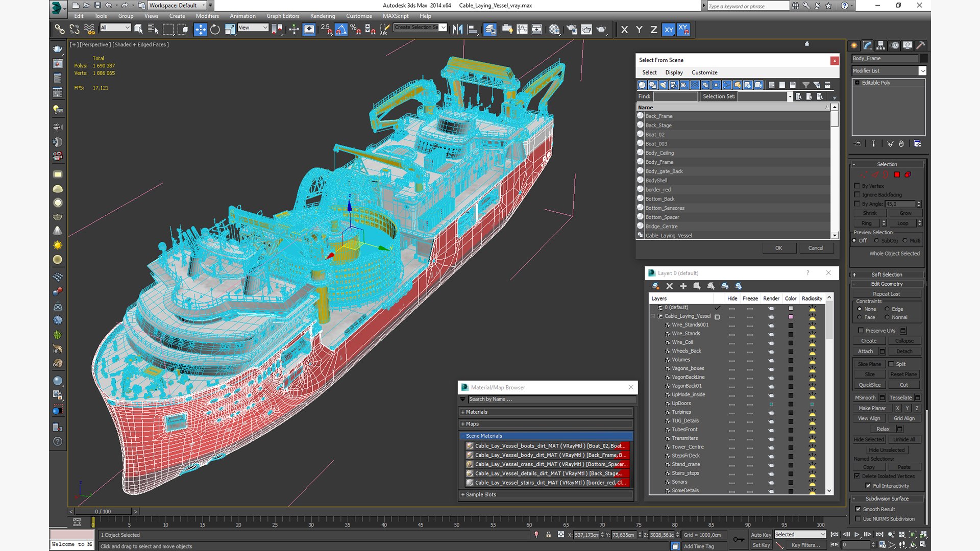980x551 pixels.
Task: Enable Use NURMS Subdivision checkbox
Action: (858, 518)
